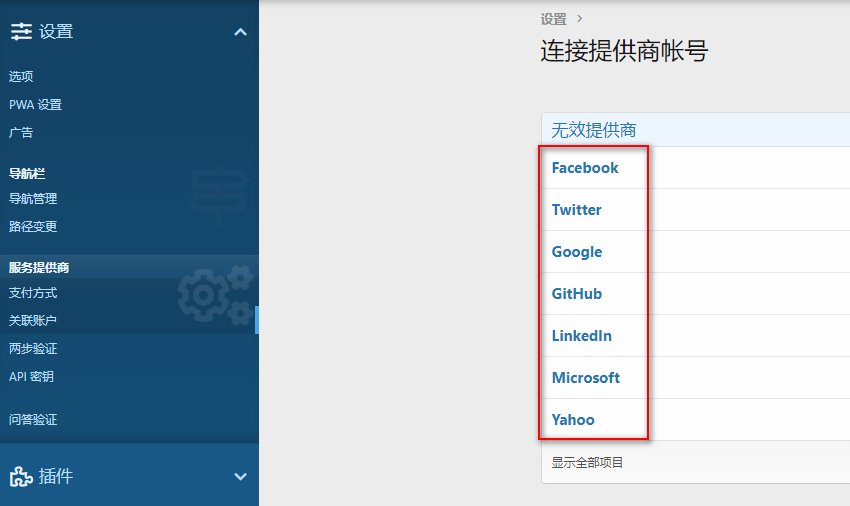850x506 pixels.
Task: Click the settings sliders icon in sidebar
Action: tap(22, 31)
